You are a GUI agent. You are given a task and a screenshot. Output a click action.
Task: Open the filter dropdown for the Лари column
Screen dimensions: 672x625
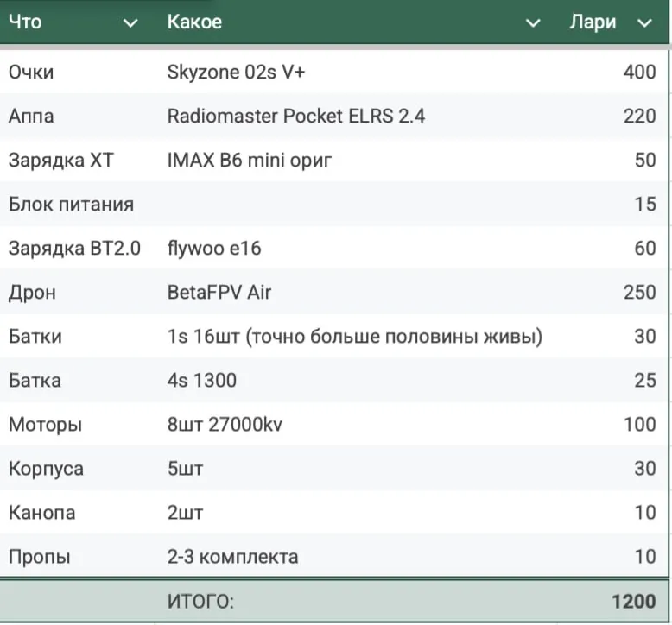[x=644, y=22]
